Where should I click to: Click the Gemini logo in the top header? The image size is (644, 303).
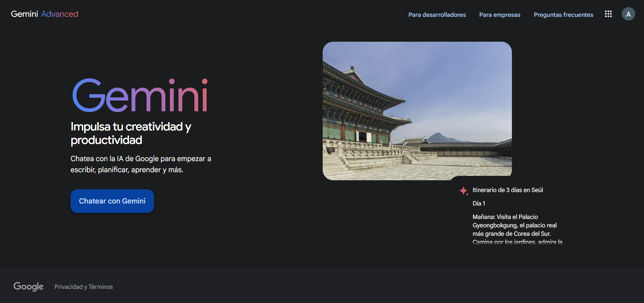tap(24, 14)
